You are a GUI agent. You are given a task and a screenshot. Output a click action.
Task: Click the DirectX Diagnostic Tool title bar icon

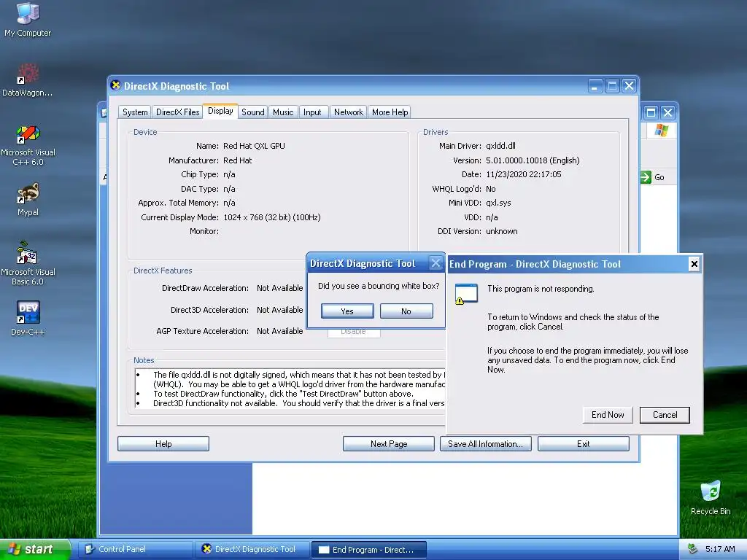pos(115,85)
